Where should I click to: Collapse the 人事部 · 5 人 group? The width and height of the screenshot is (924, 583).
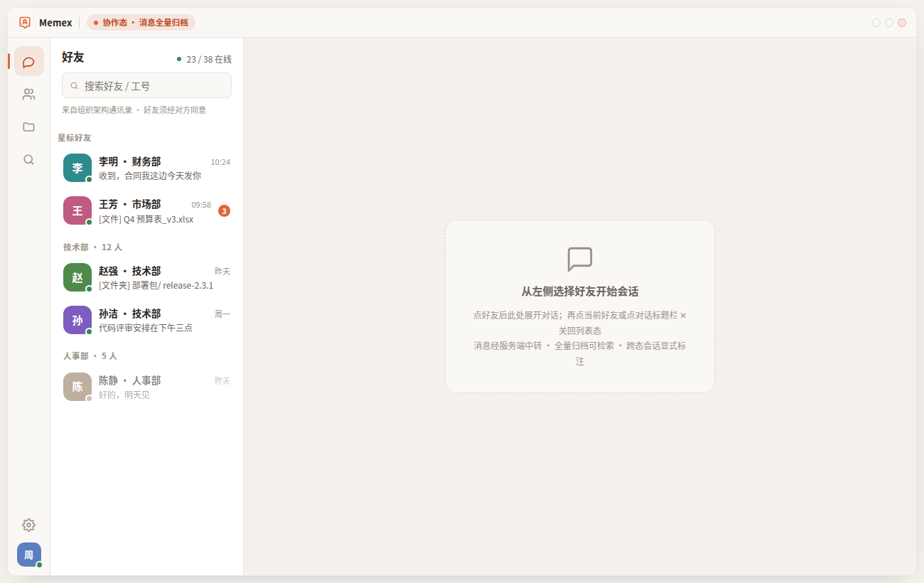[x=90, y=355]
